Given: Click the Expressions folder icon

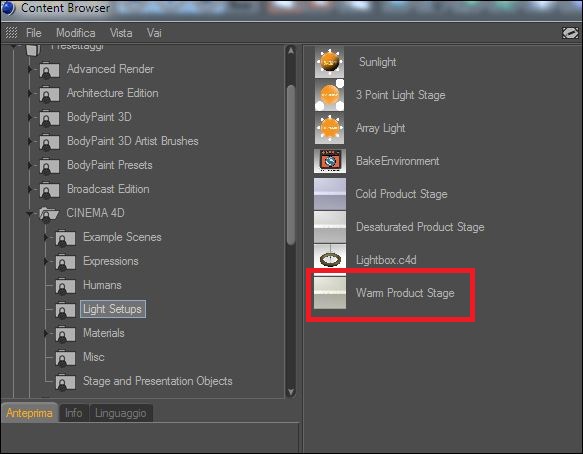Looking at the screenshot, I should click(x=65, y=262).
